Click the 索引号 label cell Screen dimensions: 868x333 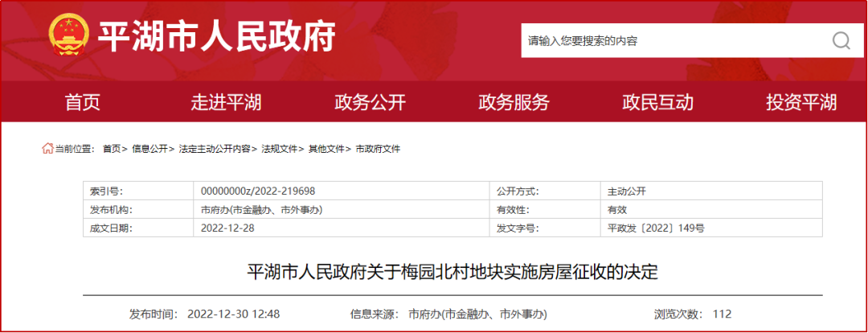(138, 191)
